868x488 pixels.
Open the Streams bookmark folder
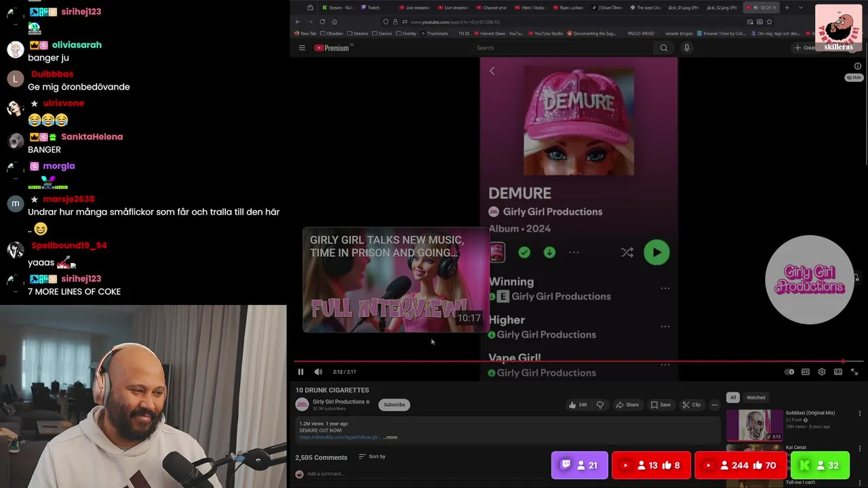pos(357,33)
